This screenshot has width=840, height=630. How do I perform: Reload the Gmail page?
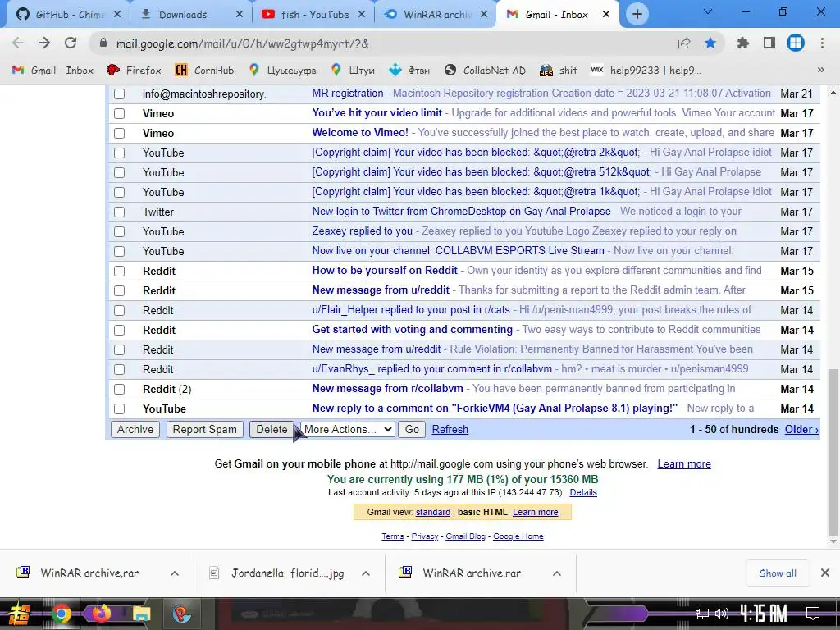(x=71, y=43)
